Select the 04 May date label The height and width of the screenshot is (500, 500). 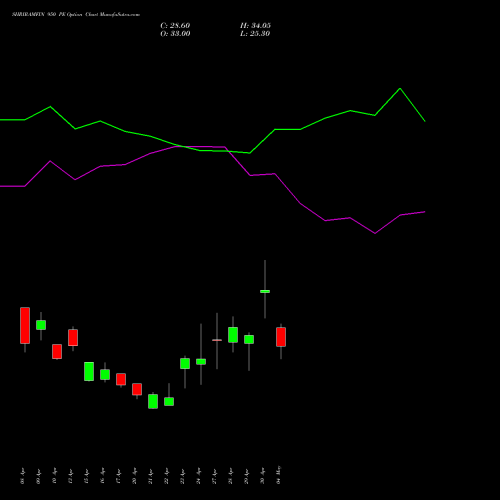278,475
